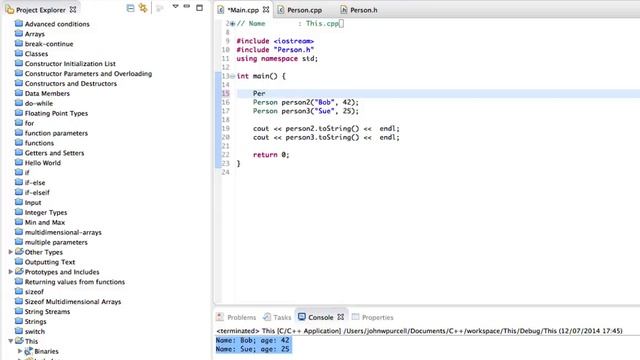640x360 pixels.
Task: Click the Console view icon
Action: tap(302, 317)
